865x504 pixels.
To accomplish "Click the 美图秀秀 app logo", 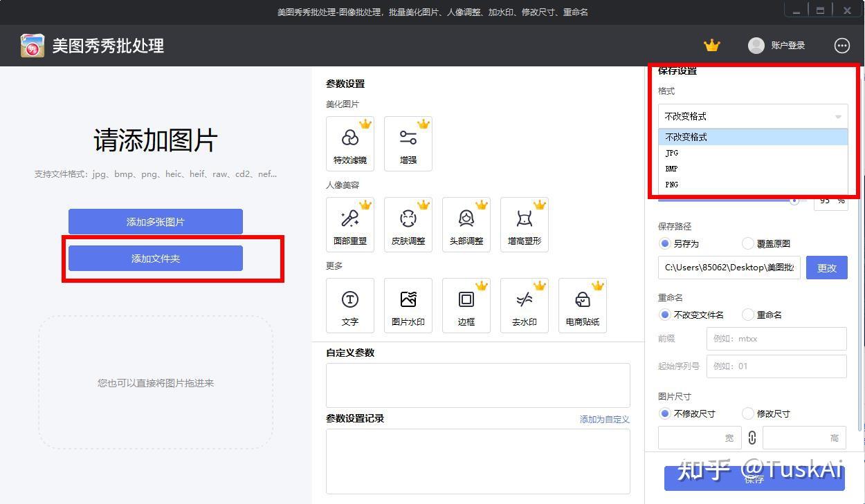I will pos(32,46).
